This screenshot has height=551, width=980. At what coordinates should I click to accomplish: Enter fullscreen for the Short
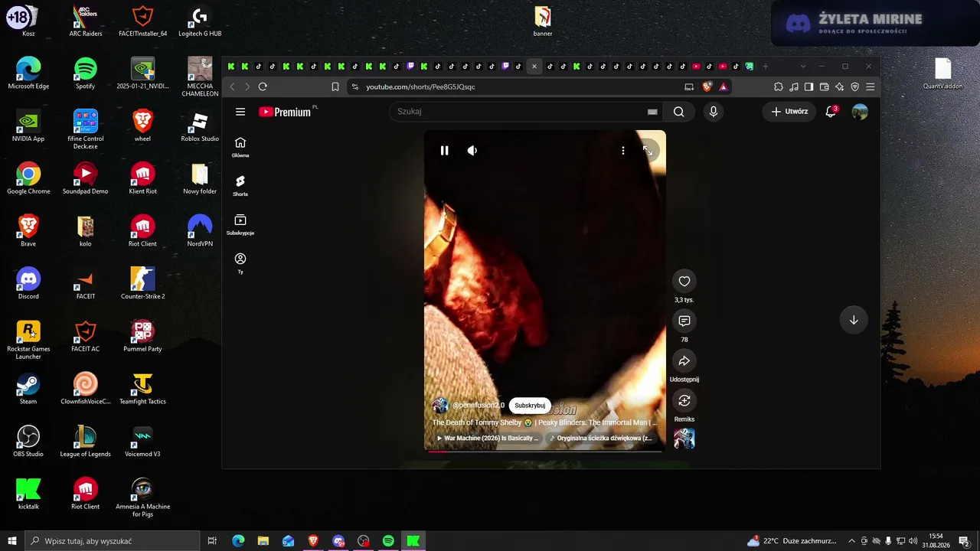pyautogui.click(x=648, y=151)
